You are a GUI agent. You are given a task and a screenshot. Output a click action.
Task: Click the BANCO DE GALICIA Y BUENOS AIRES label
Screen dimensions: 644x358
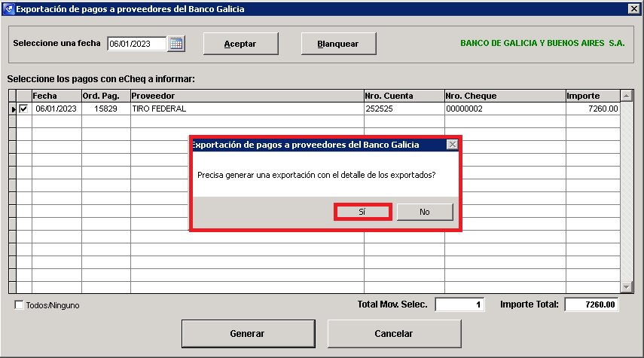pos(542,43)
